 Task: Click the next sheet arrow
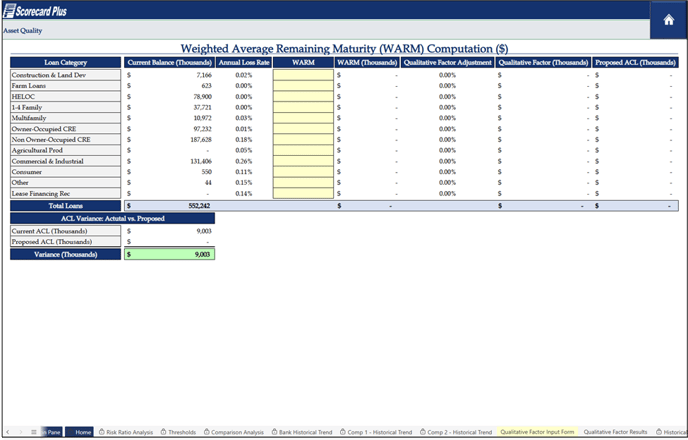point(21,432)
